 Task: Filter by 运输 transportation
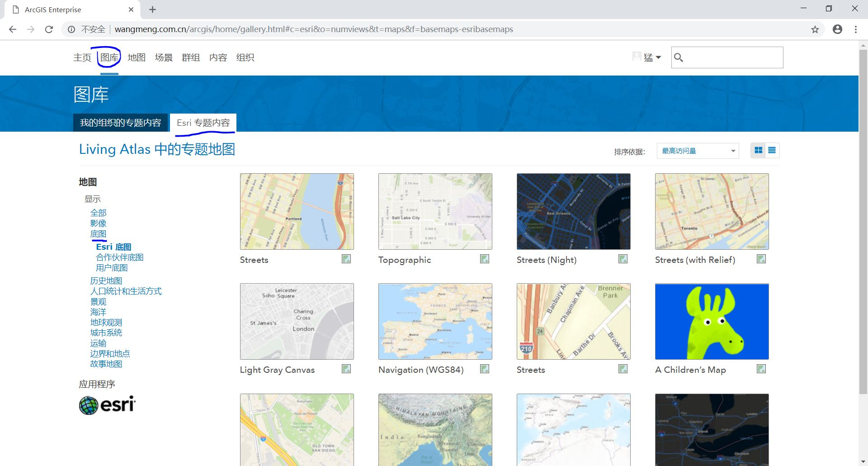tap(98, 343)
